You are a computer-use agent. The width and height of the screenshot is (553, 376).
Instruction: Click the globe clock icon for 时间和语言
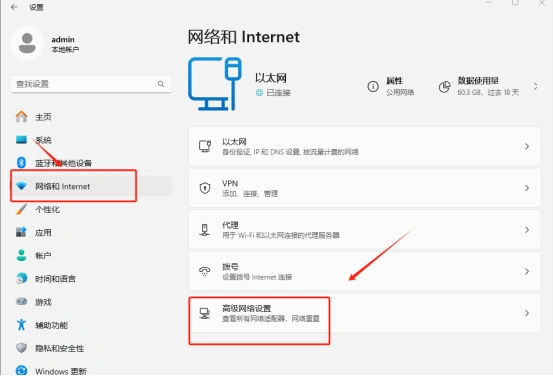(x=22, y=279)
